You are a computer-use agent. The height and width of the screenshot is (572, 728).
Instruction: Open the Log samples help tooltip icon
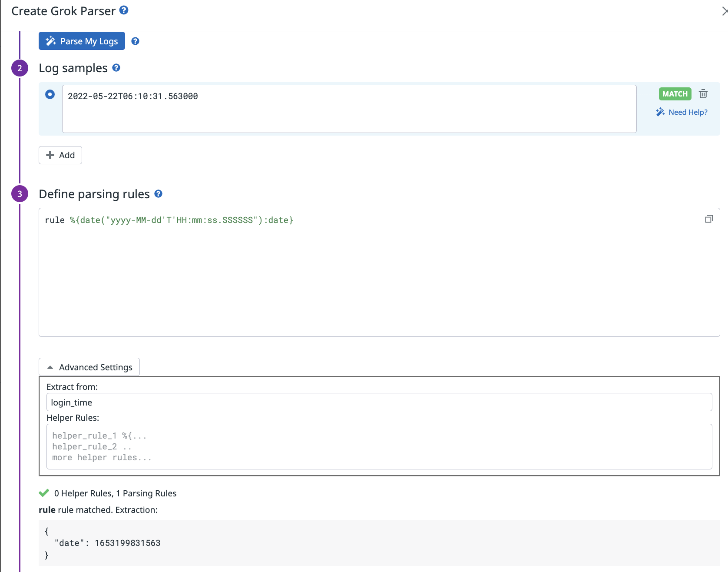116,68
